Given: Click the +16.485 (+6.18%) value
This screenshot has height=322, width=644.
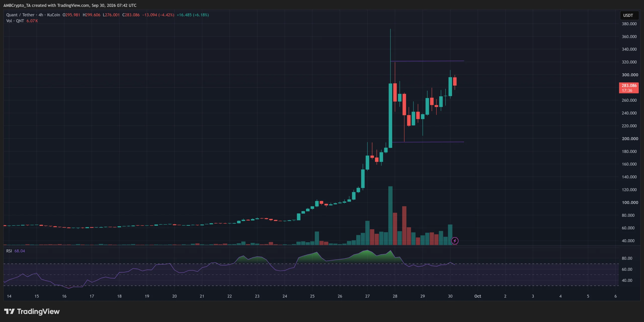Looking at the screenshot, I should (x=193, y=15).
